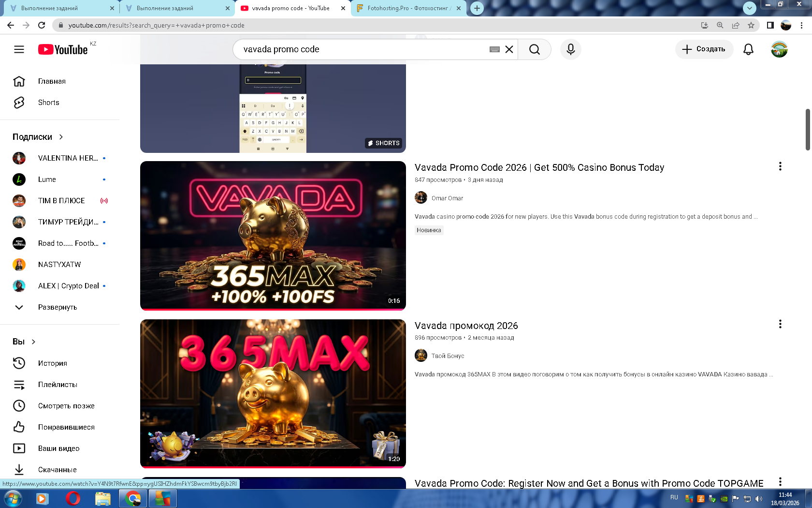Close the vavada promo code YouTube tab
Screen dimensions: 812x508
343,8
